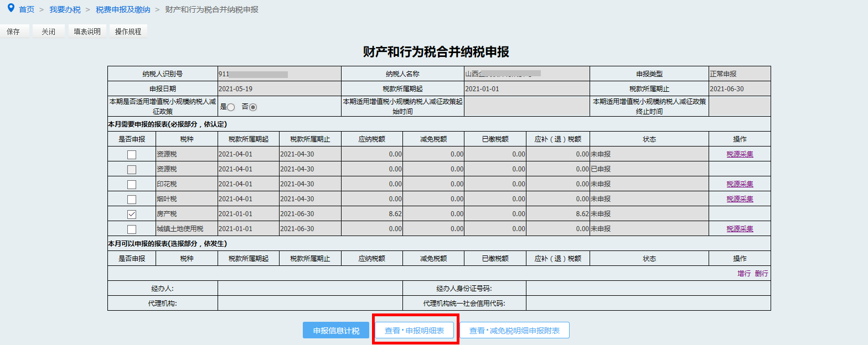
Task: Check the 印花税 declaration checkbox
Action: (x=132, y=184)
